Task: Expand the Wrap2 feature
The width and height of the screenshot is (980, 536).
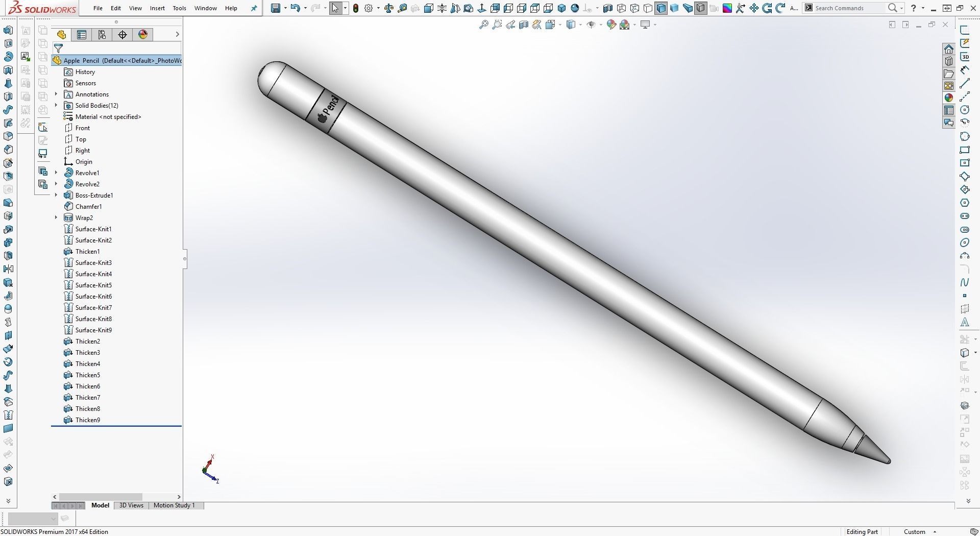Action: 56,217
